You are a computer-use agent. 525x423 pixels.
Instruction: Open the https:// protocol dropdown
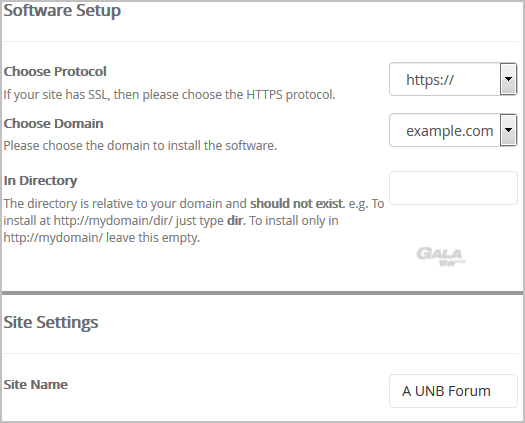[453, 79]
